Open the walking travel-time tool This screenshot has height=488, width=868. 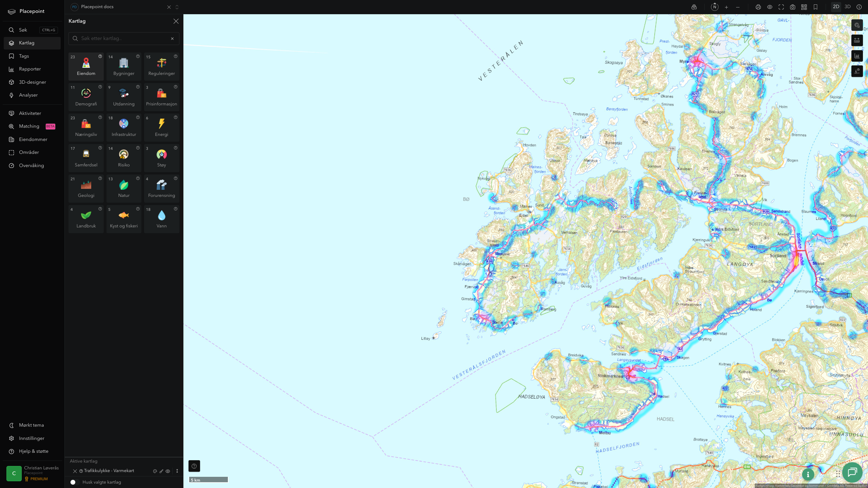857,71
